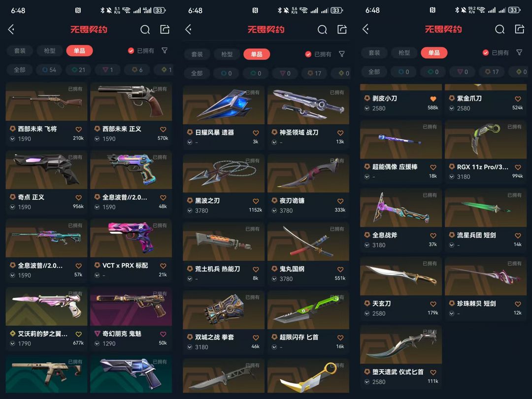Open the 黑波之刃 skin thumbnail
The height and width of the screenshot is (399, 532).
(224, 173)
